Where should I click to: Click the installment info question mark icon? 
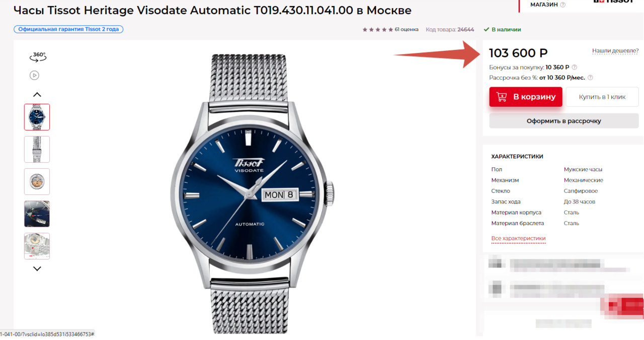point(590,78)
